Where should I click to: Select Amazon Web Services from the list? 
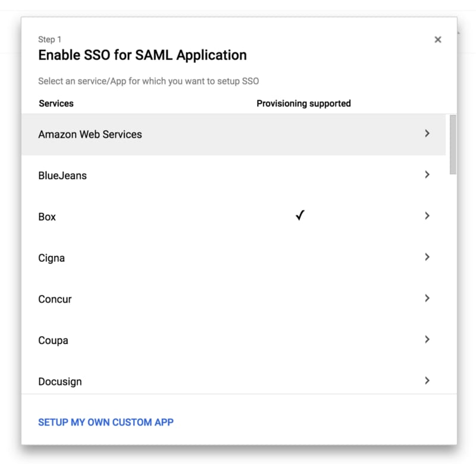(x=233, y=134)
